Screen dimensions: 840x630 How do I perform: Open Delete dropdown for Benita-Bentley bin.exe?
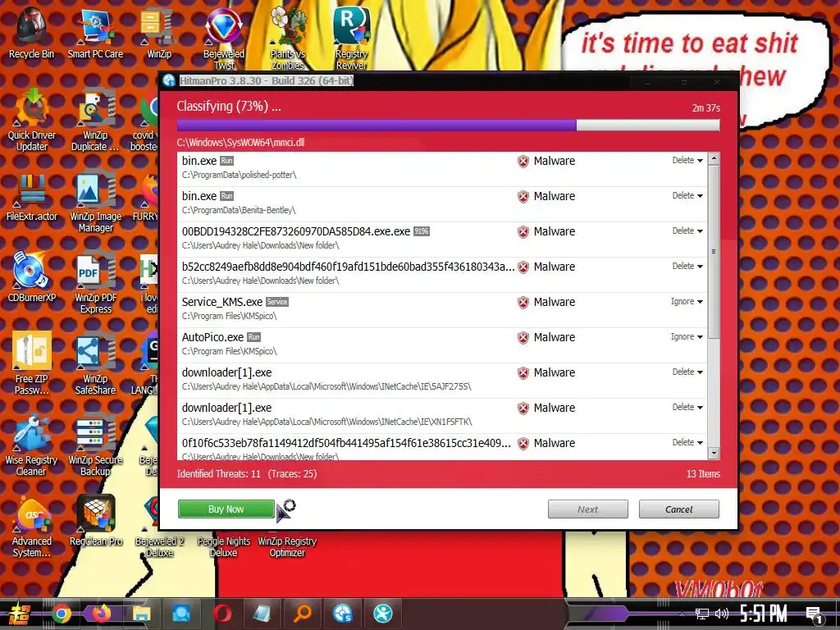click(x=687, y=195)
